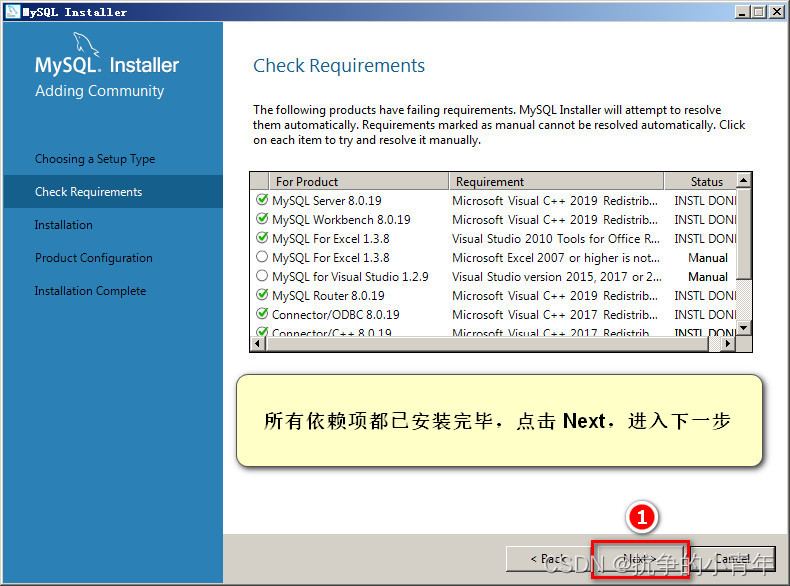Go to the Installation step in the sidebar
The height and width of the screenshot is (586, 790).
click(x=63, y=225)
